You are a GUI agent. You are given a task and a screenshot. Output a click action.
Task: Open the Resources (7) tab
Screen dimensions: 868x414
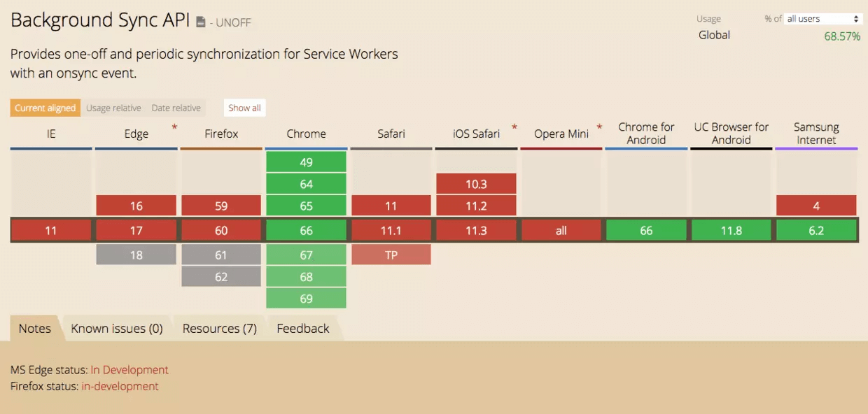click(x=219, y=329)
